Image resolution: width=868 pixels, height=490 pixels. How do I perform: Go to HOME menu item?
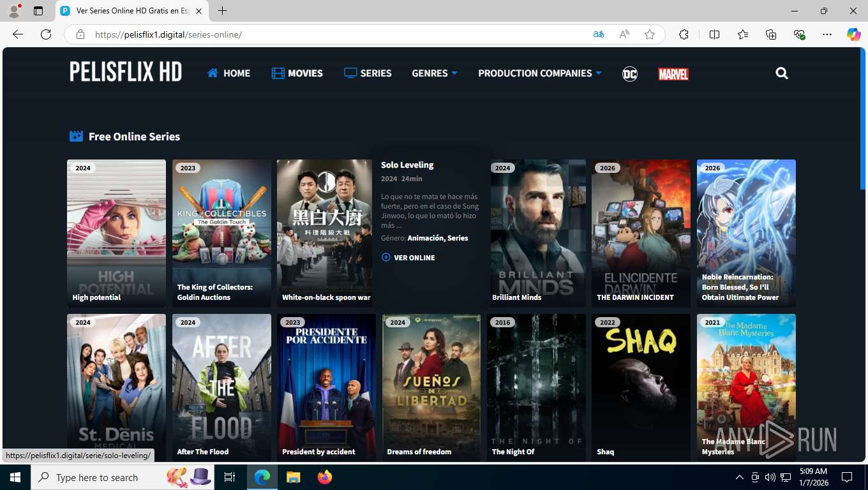[228, 73]
